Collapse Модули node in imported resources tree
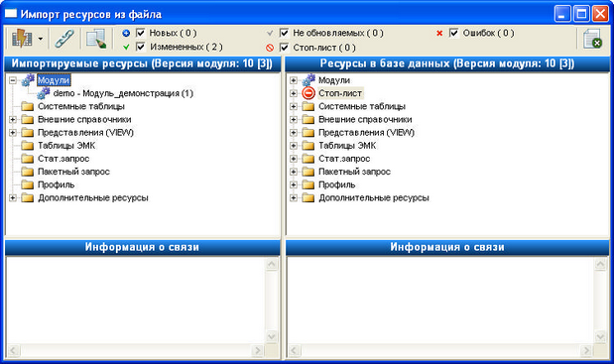614x364 pixels. point(13,80)
